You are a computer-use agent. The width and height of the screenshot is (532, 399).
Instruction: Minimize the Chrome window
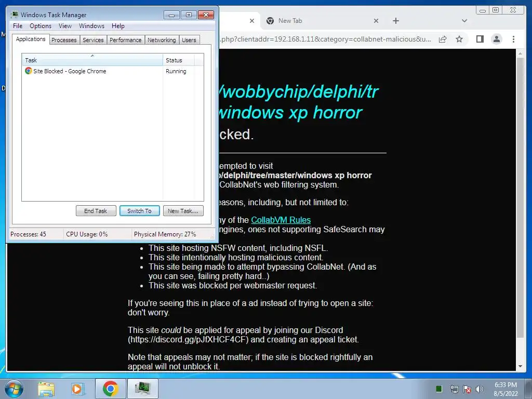coord(483,10)
